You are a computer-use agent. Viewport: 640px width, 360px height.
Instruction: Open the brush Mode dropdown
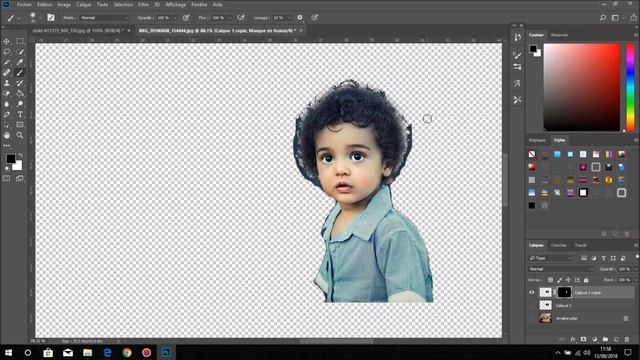pyautogui.click(x=104, y=18)
